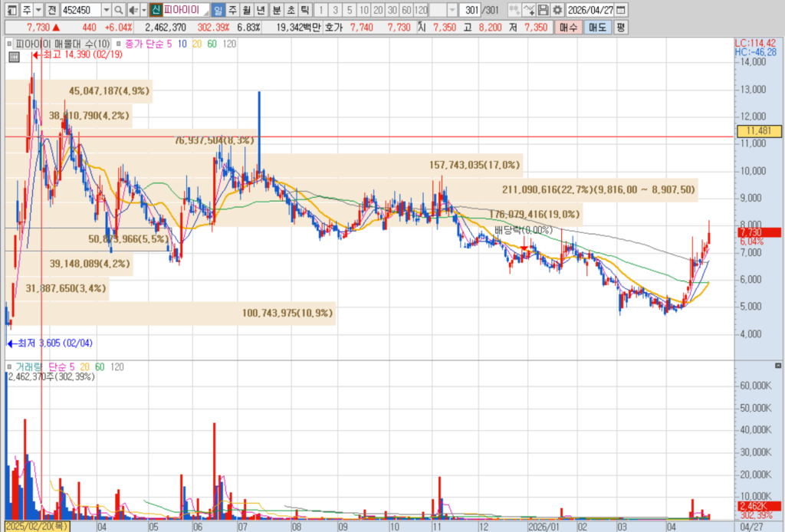The height and width of the screenshot is (532, 785).
Task: Toggle the 피아이이 매물대 indicator square
Action: (x=9, y=44)
